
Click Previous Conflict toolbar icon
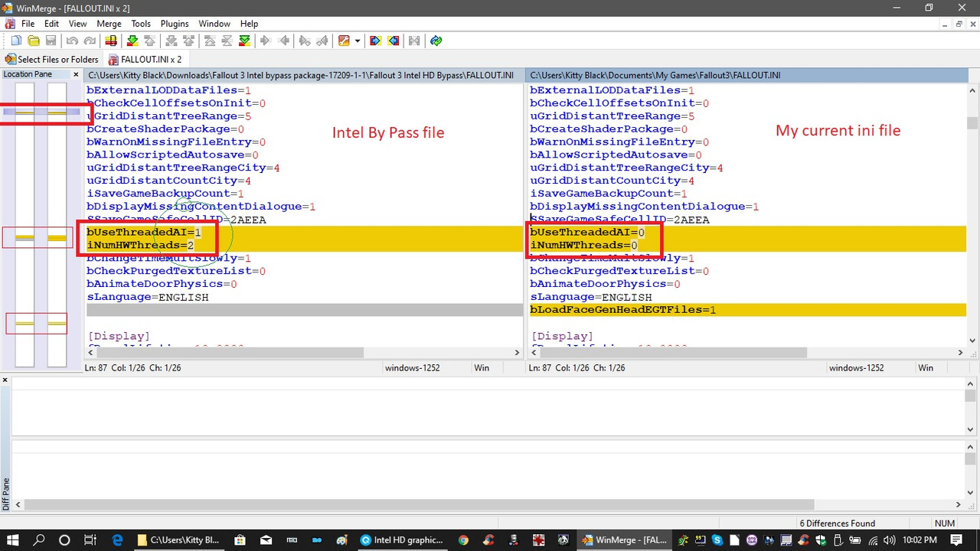(188, 41)
